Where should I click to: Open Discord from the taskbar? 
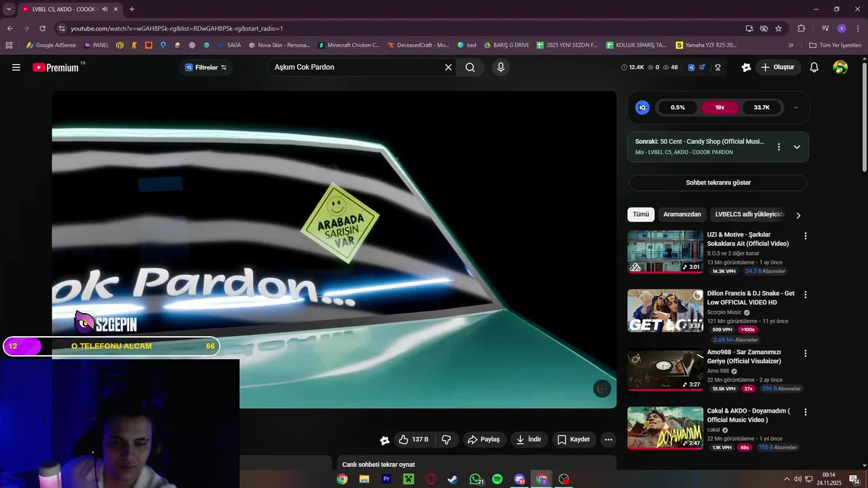click(x=519, y=479)
